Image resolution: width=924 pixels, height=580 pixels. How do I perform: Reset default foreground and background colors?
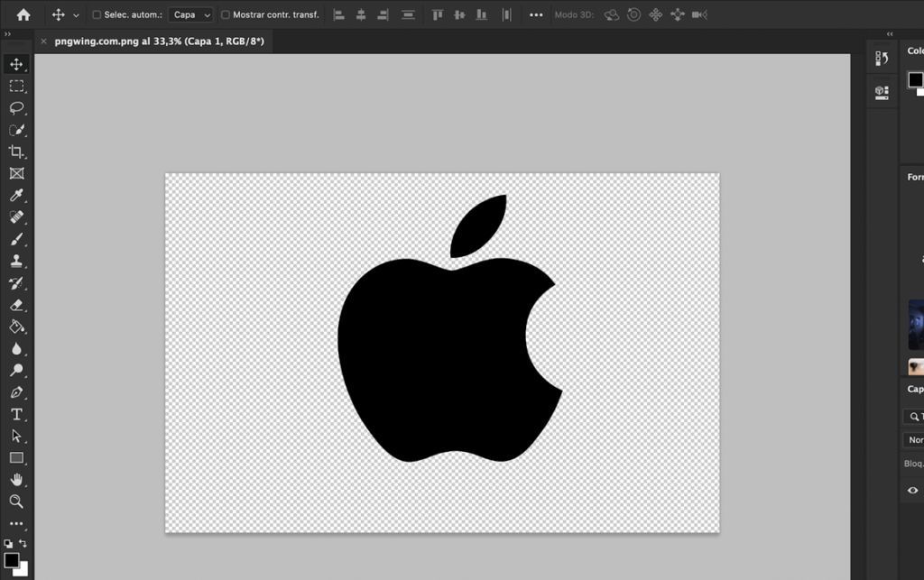pyautogui.click(x=7, y=544)
